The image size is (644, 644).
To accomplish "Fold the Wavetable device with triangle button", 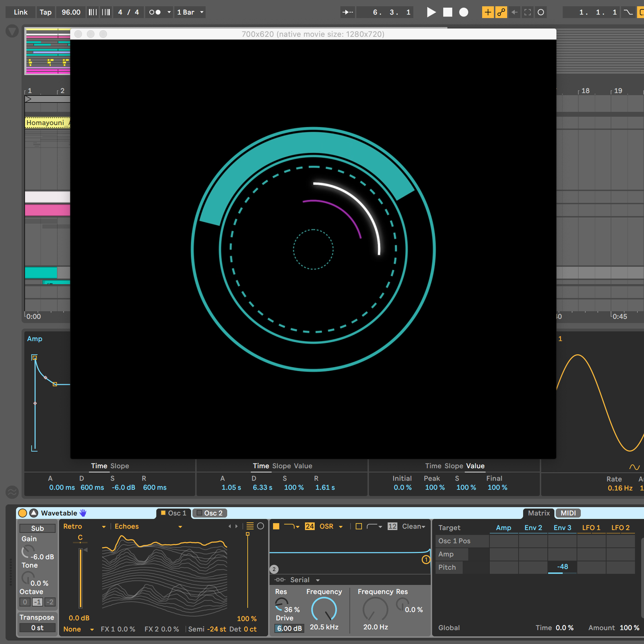I will (x=34, y=513).
